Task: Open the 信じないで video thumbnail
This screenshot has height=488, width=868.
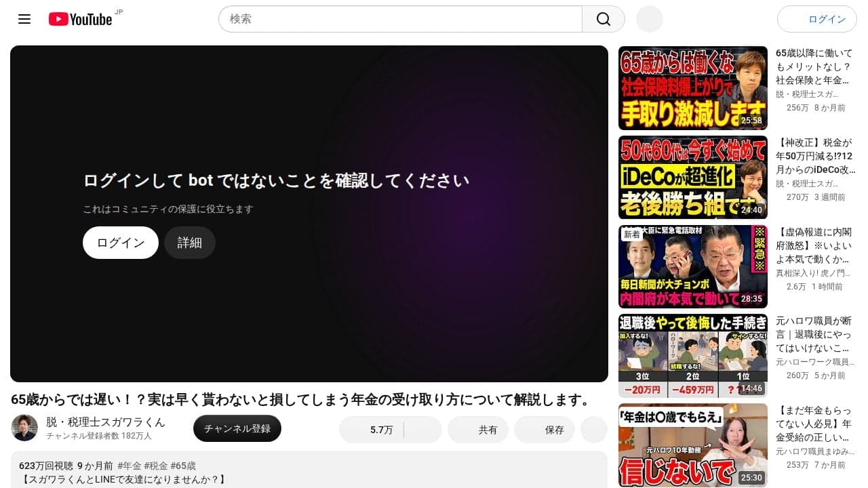Action: (x=693, y=445)
